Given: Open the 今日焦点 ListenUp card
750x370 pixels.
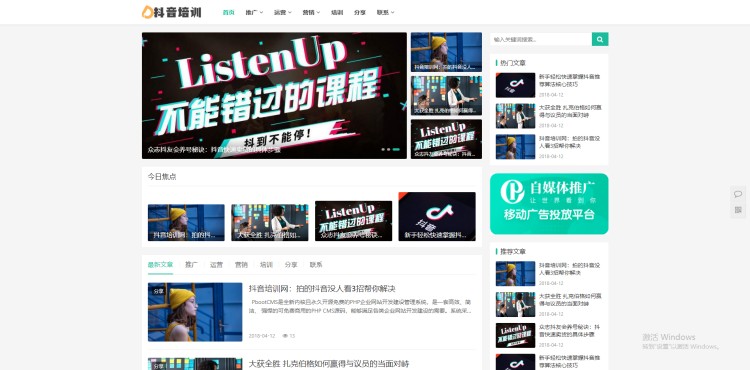Looking at the screenshot, I should click(x=353, y=221).
